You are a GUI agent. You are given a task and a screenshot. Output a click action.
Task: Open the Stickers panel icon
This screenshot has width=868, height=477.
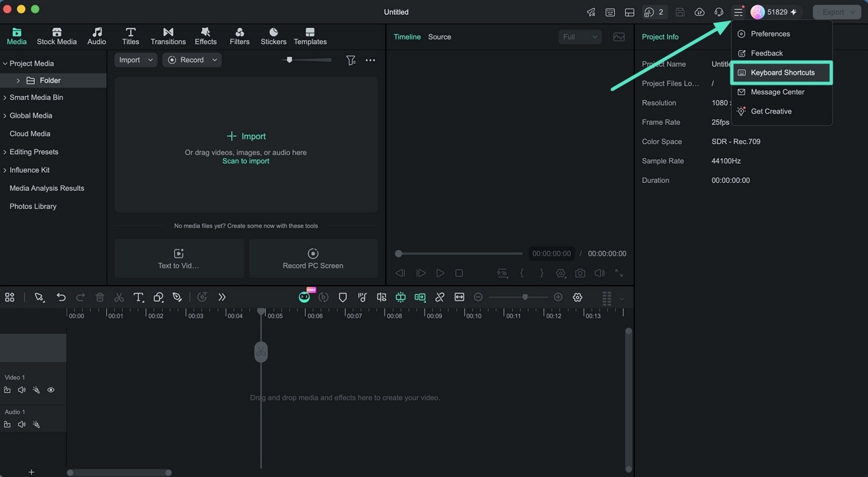274,32
